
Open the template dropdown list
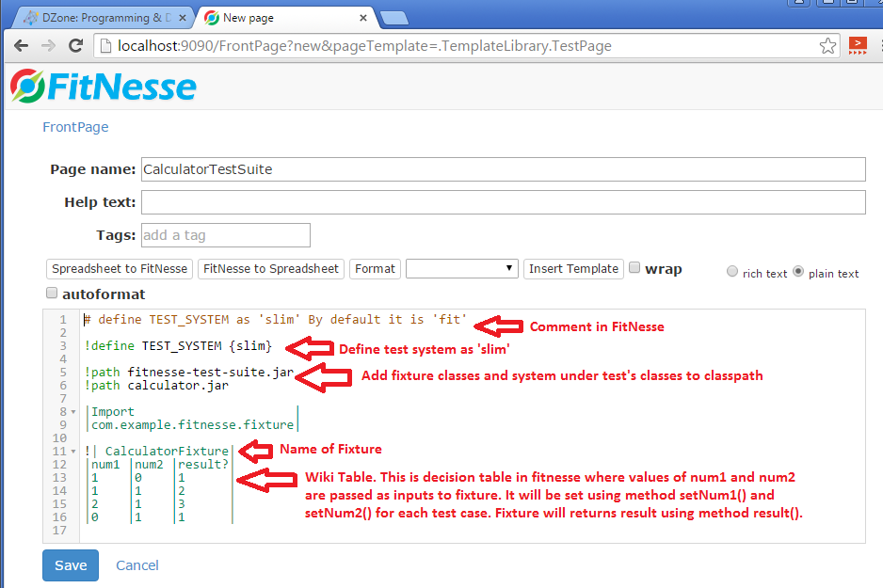(462, 268)
